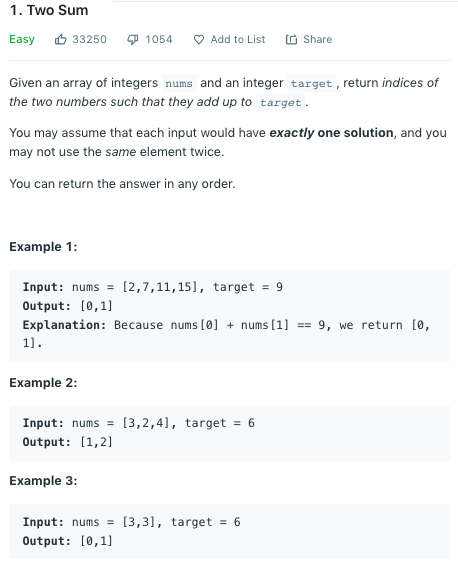Click inside the Example 1 code block
This screenshot has width=458, height=564.
point(229,315)
